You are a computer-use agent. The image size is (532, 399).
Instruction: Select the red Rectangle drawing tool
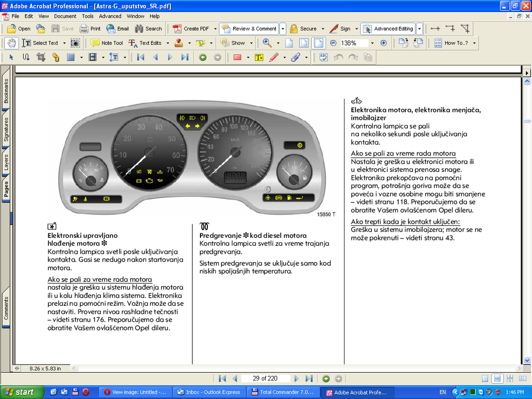[x=237, y=57]
